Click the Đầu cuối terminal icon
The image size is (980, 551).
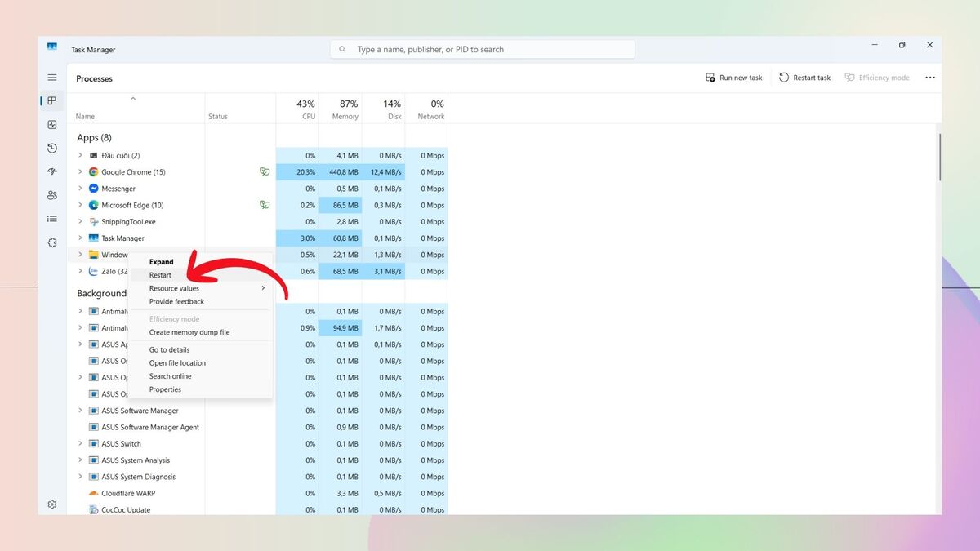click(x=94, y=155)
